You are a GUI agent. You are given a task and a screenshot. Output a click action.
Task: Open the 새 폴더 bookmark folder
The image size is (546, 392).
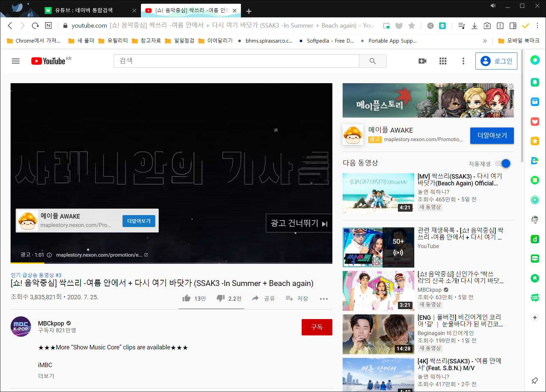(81, 41)
